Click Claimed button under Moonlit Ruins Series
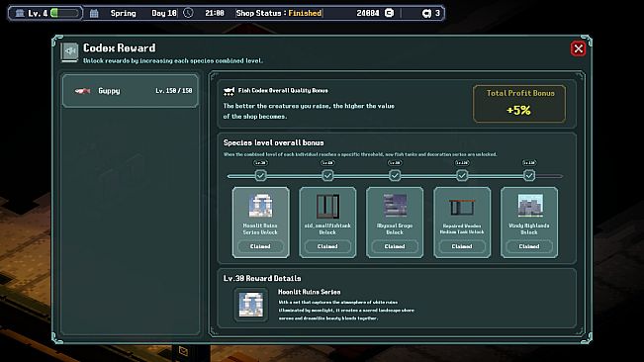The width and height of the screenshot is (644, 362). point(260,246)
